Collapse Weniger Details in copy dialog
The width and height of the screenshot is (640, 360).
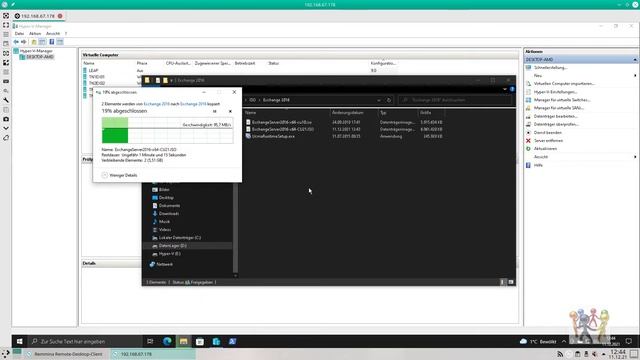tap(119, 175)
